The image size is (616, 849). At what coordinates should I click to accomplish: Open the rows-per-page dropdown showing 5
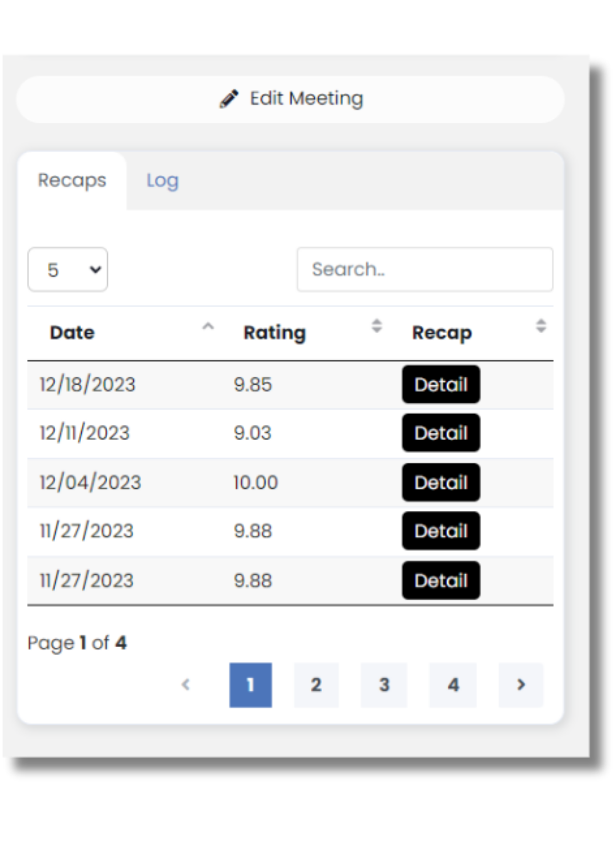coord(68,270)
